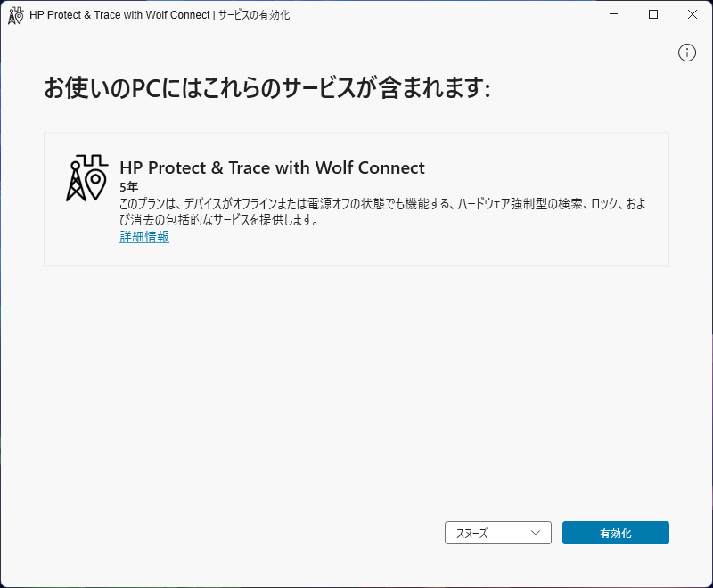Click the app icon in title bar
The width and height of the screenshot is (713, 588).
tap(15, 15)
